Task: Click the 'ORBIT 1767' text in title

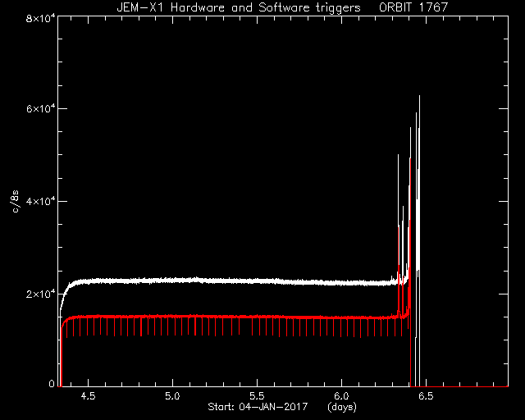Action: coord(413,7)
